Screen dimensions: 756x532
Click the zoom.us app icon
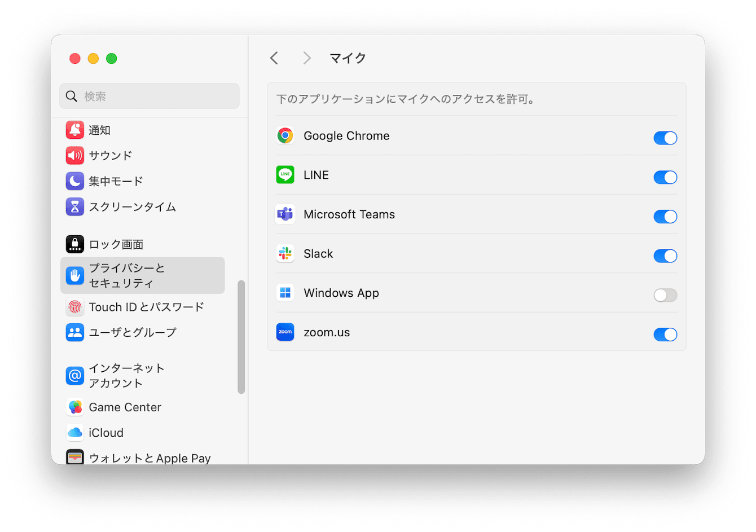pos(285,332)
